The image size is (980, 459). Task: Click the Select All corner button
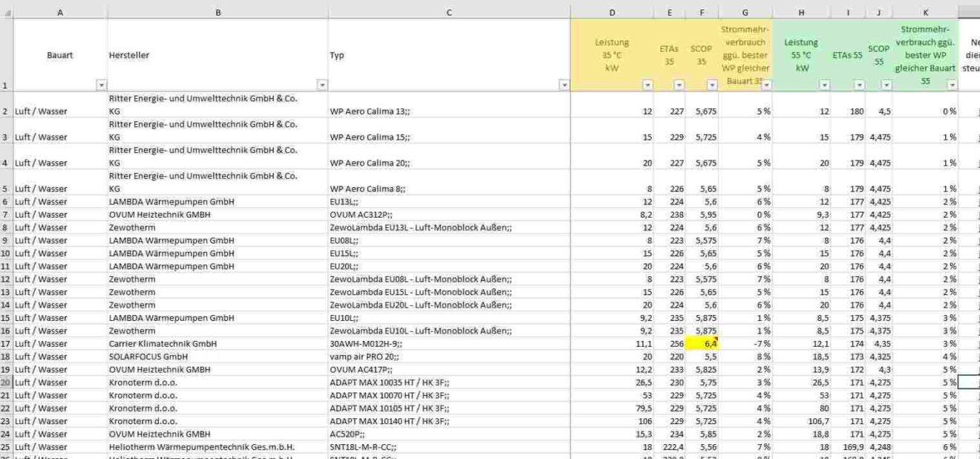point(6,12)
